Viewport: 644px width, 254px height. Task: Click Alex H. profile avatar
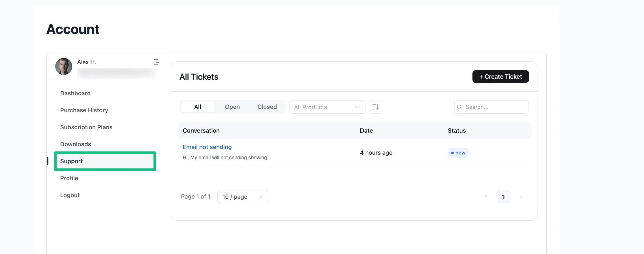coord(64,66)
